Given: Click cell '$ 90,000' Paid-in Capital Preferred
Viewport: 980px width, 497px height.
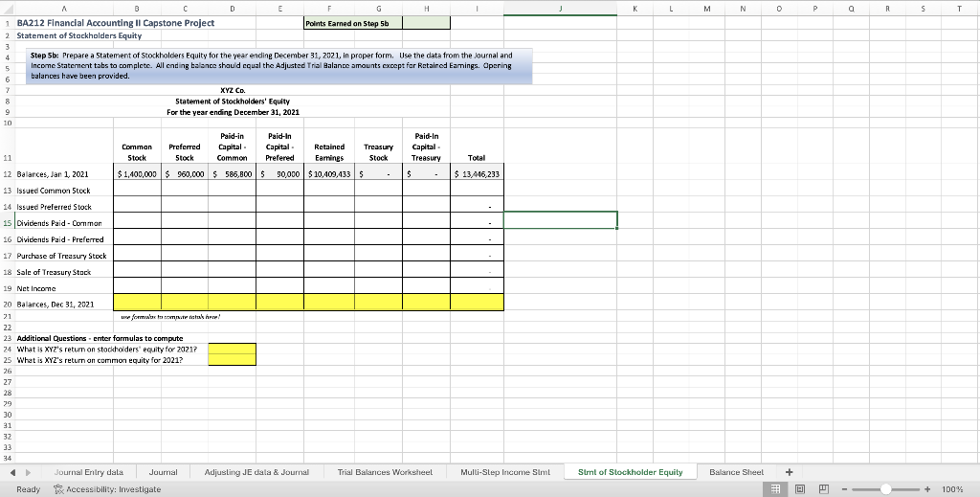Looking at the screenshot, I should click(280, 173).
